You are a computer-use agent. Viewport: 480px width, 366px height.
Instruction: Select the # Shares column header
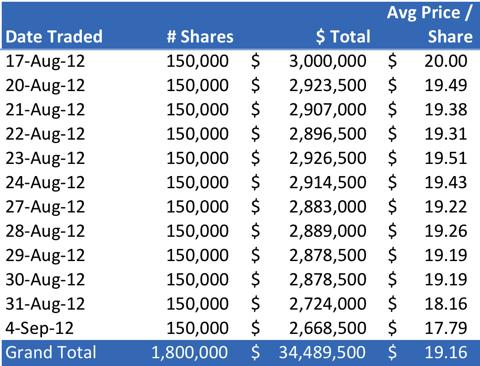(200, 36)
